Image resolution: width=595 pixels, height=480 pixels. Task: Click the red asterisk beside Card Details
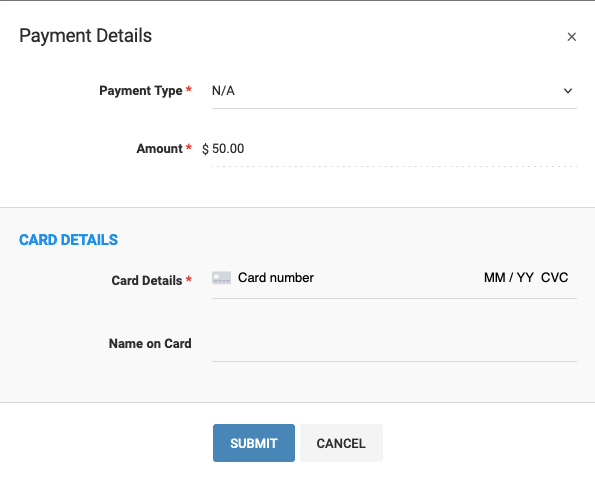click(x=189, y=279)
